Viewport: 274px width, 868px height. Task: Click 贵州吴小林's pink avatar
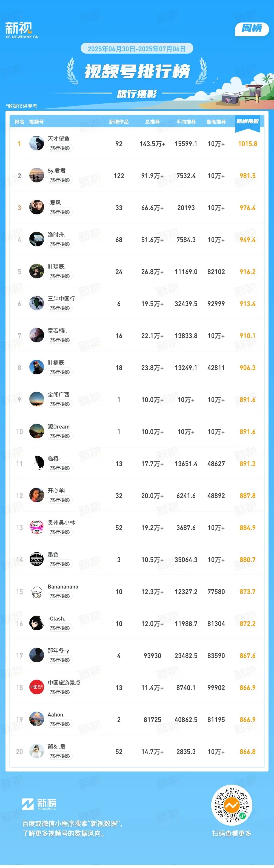tap(36, 527)
